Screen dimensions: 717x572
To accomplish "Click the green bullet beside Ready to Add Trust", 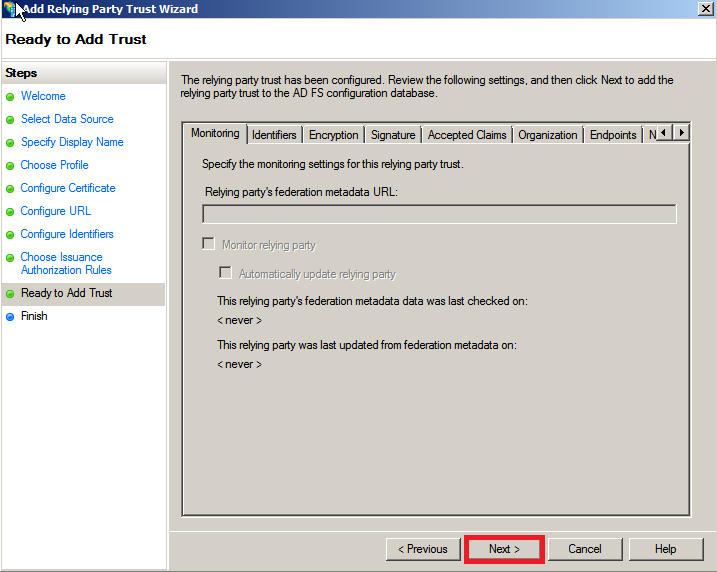I will point(10,294).
